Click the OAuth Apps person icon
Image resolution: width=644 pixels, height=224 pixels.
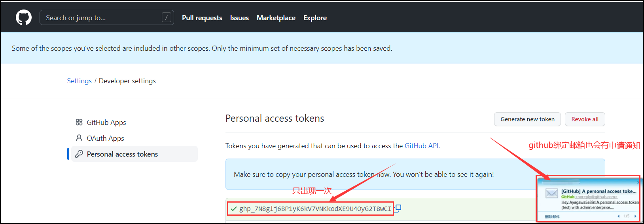79,138
